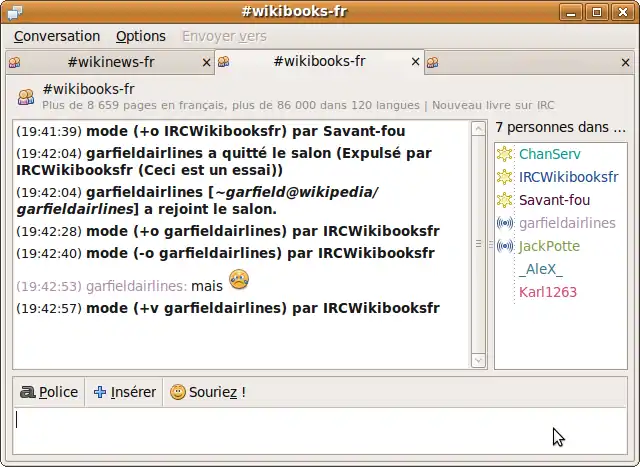Screen dimensions: 640x467
Task: Click the chat icon on the #wikinews-fr tab
Action: (15, 62)
